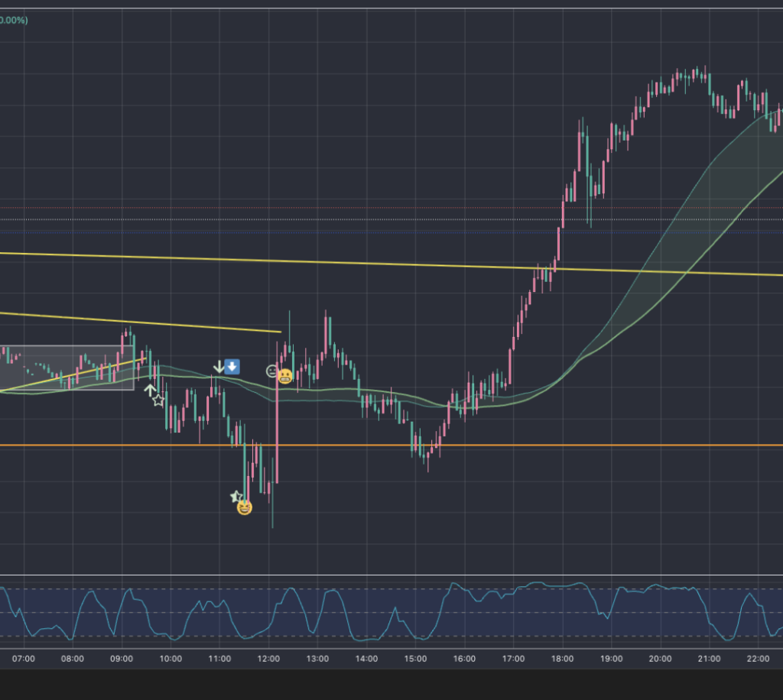
Task: Select the star next to the laughing emoji
Action: pyautogui.click(x=236, y=497)
